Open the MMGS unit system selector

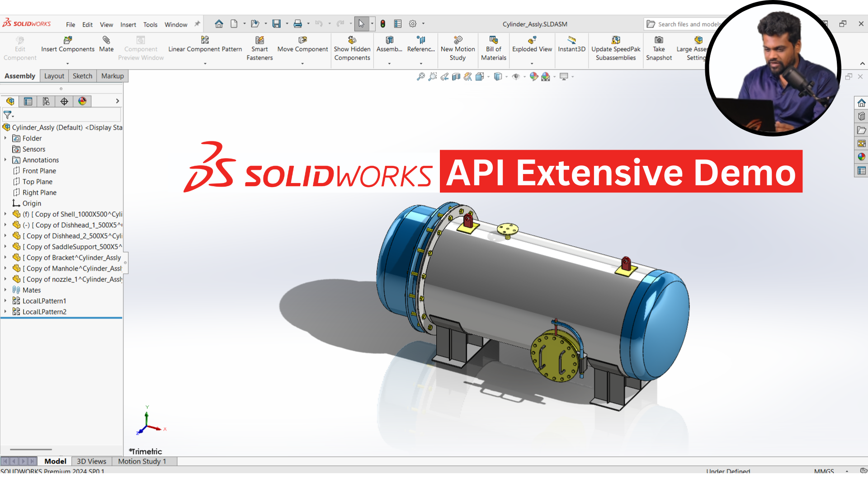824,471
